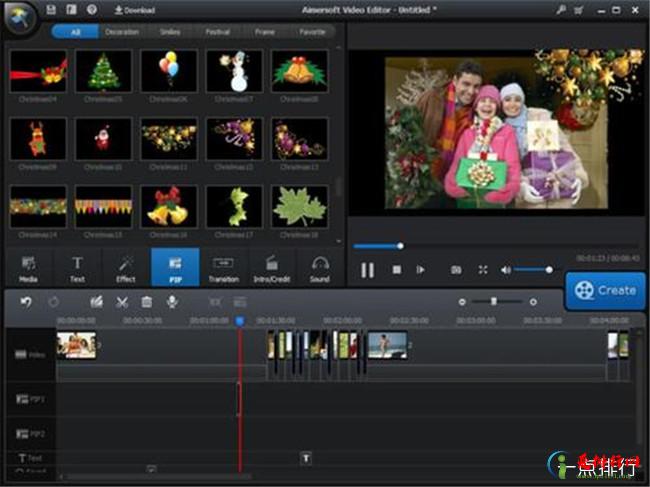Open the Effect panel
Image resolution: width=650 pixels, height=487 pixels.
click(x=126, y=268)
